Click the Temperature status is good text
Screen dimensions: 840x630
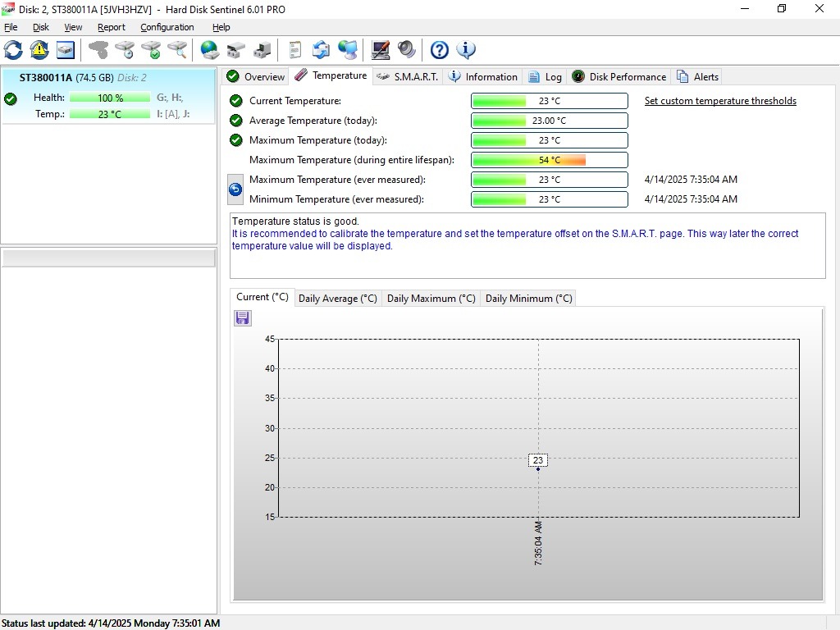pos(295,221)
